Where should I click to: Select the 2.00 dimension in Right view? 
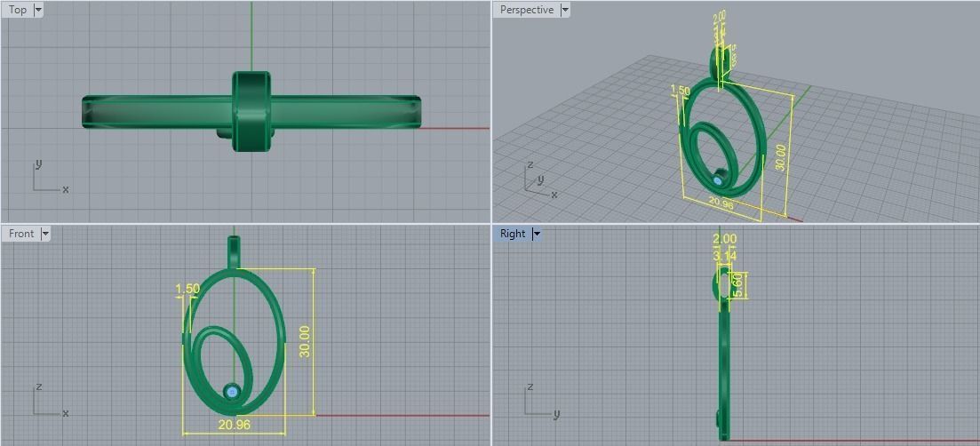724,239
